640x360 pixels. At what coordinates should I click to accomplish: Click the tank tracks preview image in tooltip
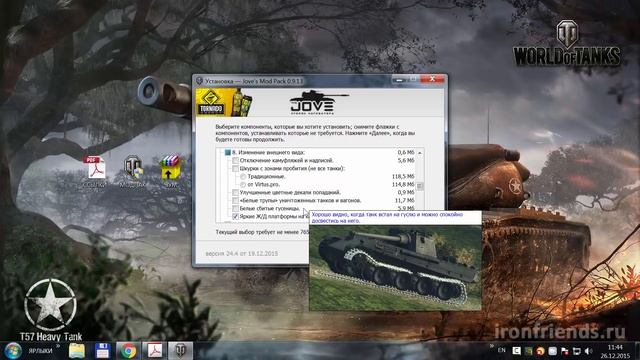click(x=395, y=268)
